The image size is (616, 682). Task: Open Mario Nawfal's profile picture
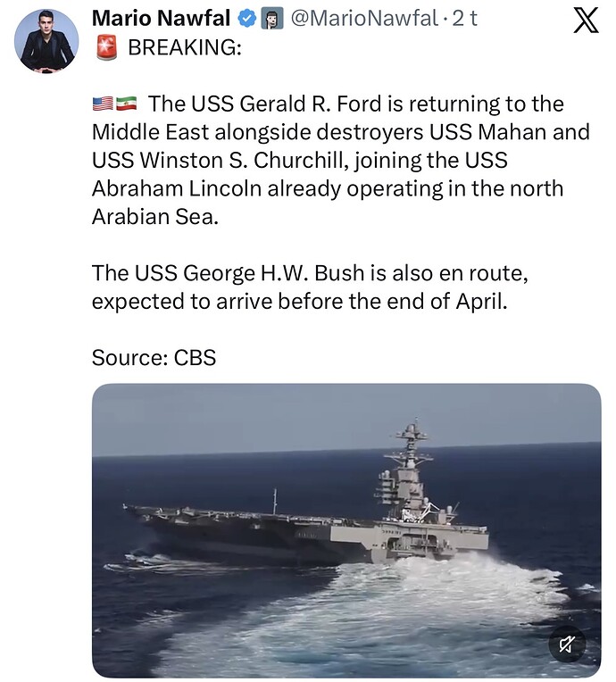pos(46,39)
